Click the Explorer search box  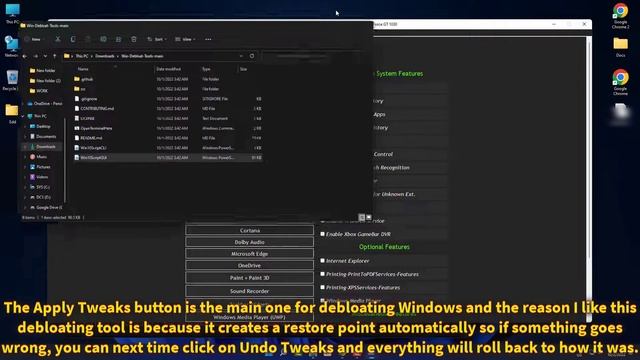pyautogui.click(x=311, y=56)
